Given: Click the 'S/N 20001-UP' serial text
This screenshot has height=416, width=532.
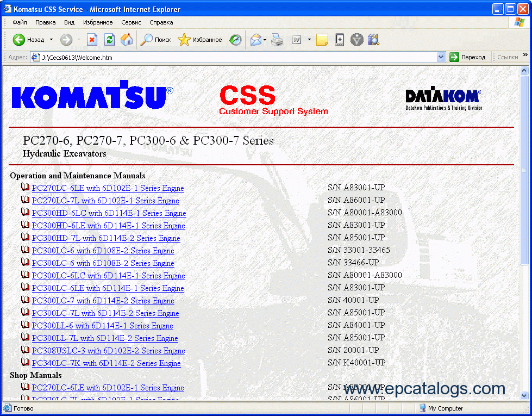Looking at the screenshot, I should coord(353,350).
